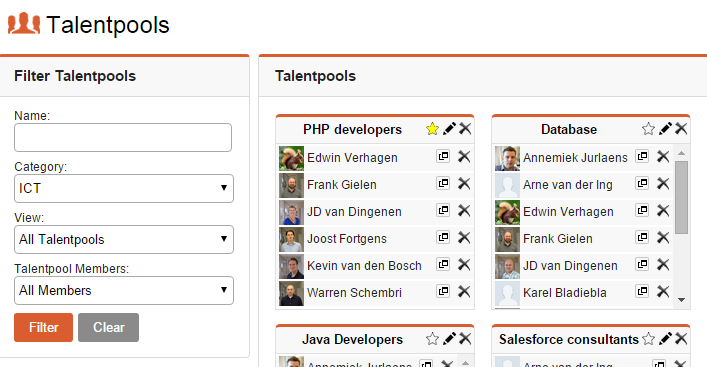Open the Category dropdown showing ICT
The width and height of the screenshot is (707, 367).
[124, 188]
